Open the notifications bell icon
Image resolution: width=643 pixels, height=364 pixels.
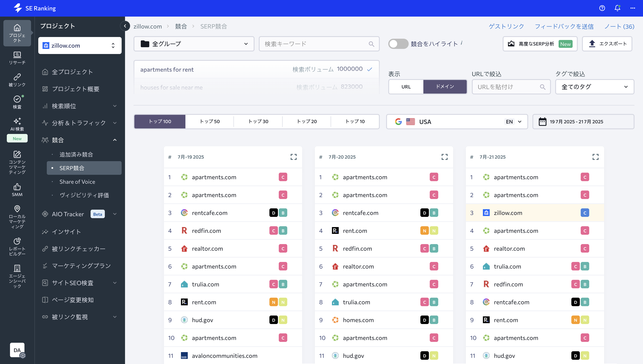(x=617, y=8)
